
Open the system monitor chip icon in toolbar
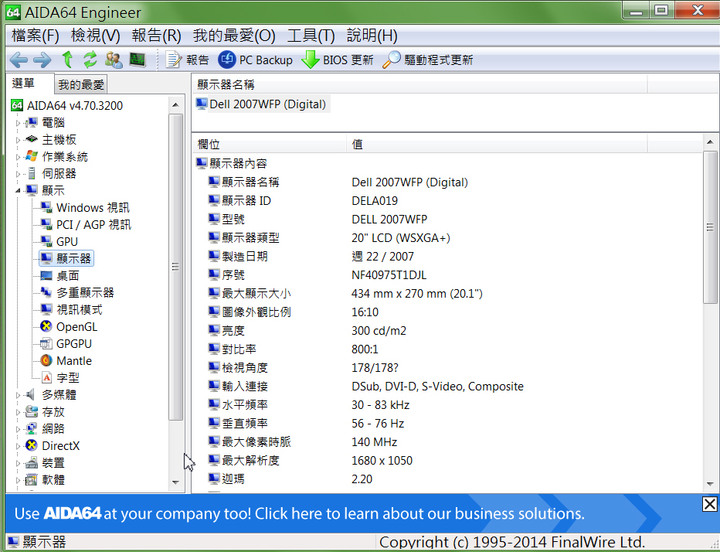coord(137,60)
